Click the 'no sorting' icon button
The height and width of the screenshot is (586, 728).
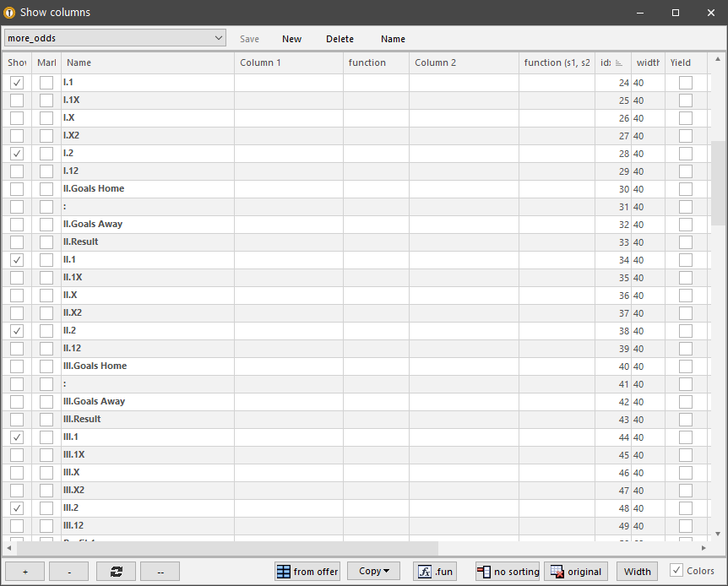tap(508, 572)
